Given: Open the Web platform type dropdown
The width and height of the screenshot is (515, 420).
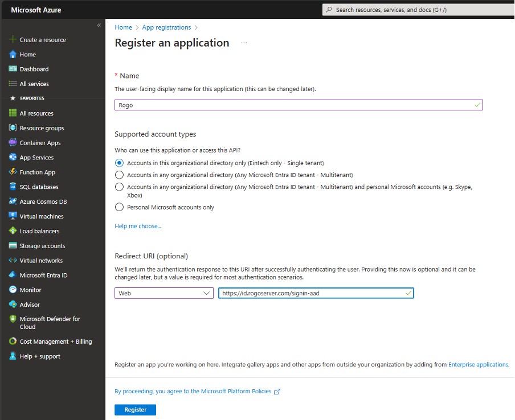Looking at the screenshot, I should pos(164,293).
